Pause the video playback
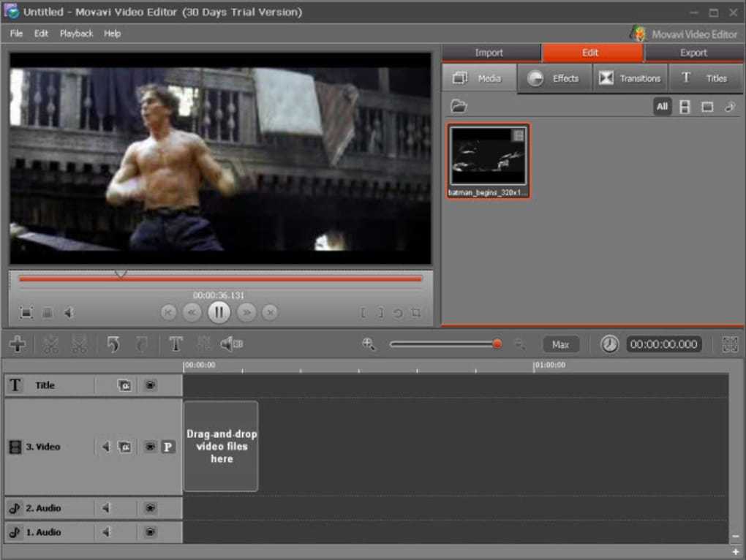Image resolution: width=746 pixels, height=560 pixels. pos(219,312)
